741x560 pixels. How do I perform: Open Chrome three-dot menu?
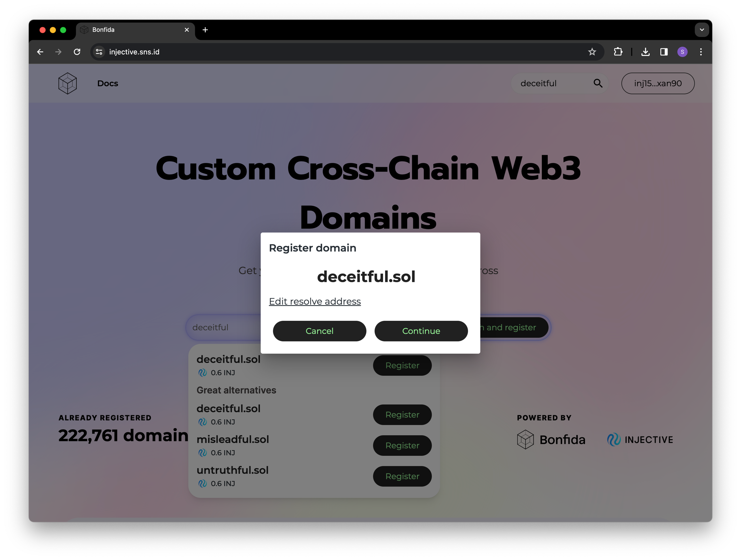(701, 52)
